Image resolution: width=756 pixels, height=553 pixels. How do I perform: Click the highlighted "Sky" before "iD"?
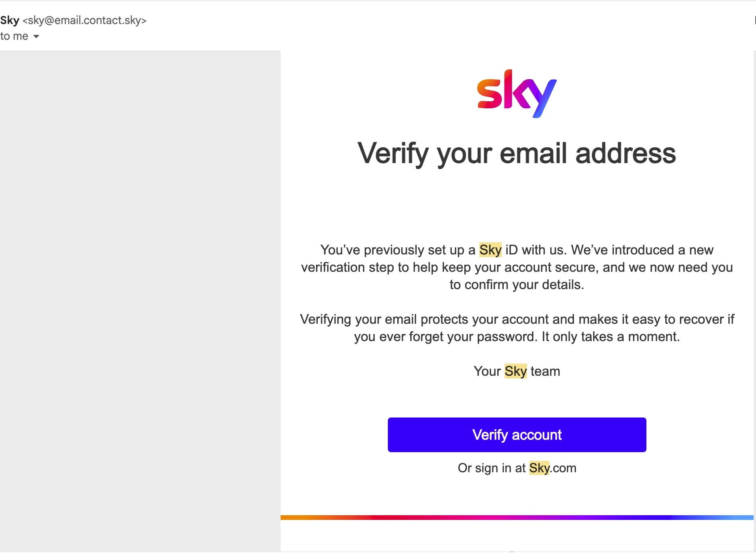(490, 250)
